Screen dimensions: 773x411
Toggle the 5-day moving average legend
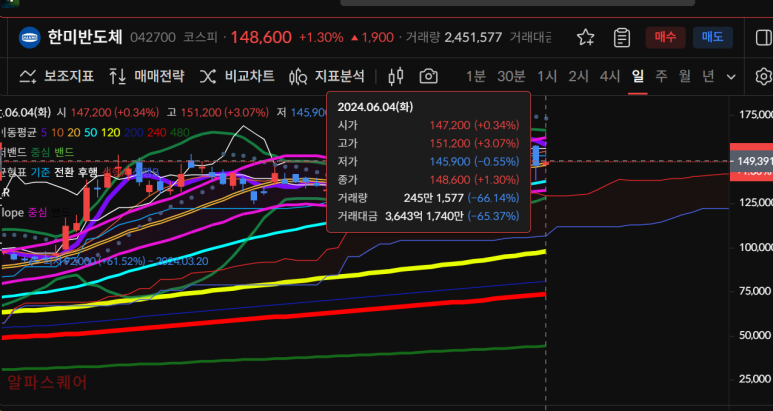[x=44, y=132]
